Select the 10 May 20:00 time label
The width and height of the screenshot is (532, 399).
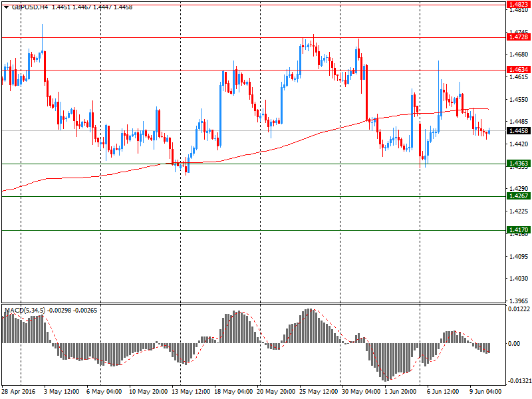148,392
